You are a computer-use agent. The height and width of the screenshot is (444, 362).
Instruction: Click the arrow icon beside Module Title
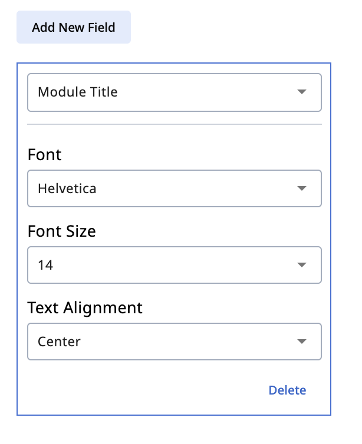click(302, 92)
